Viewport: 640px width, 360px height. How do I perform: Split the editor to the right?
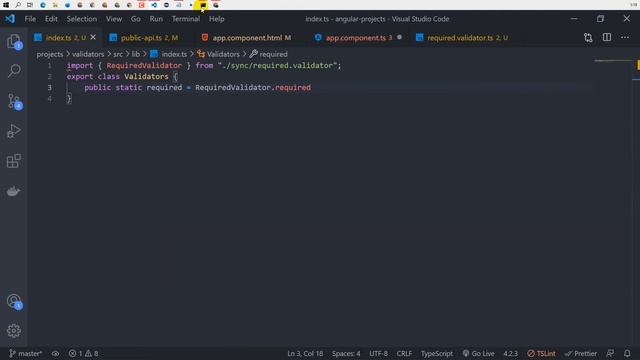click(607, 38)
